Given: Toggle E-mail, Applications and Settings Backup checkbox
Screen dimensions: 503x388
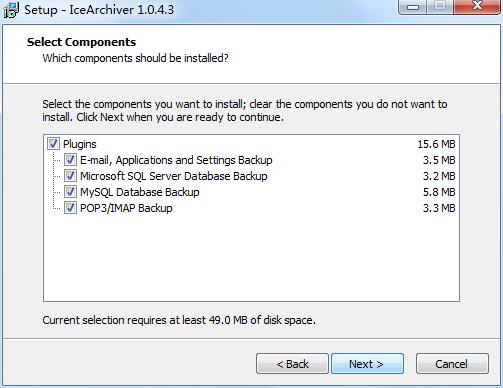Looking at the screenshot, I should tap(70, 160).
